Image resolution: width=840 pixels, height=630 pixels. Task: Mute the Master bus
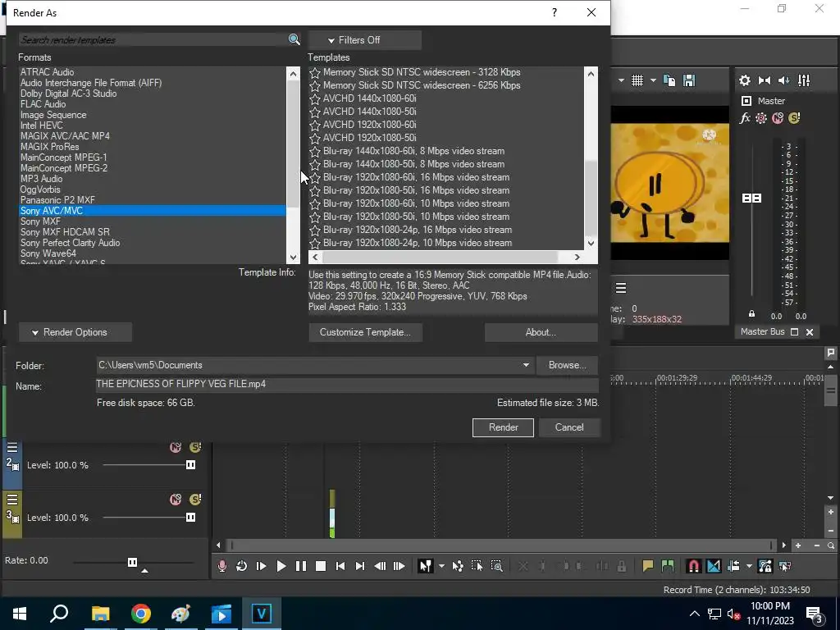point(778,118)
